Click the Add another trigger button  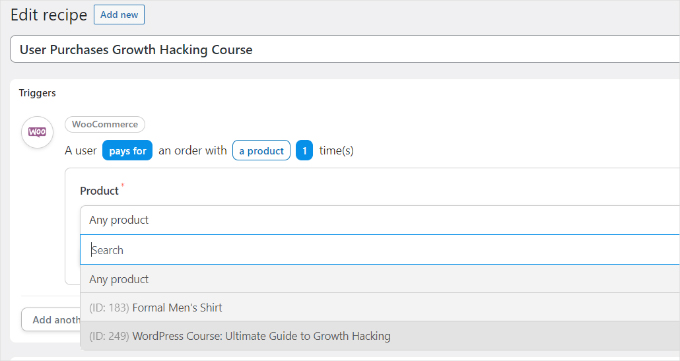click(x=51, y=320)
